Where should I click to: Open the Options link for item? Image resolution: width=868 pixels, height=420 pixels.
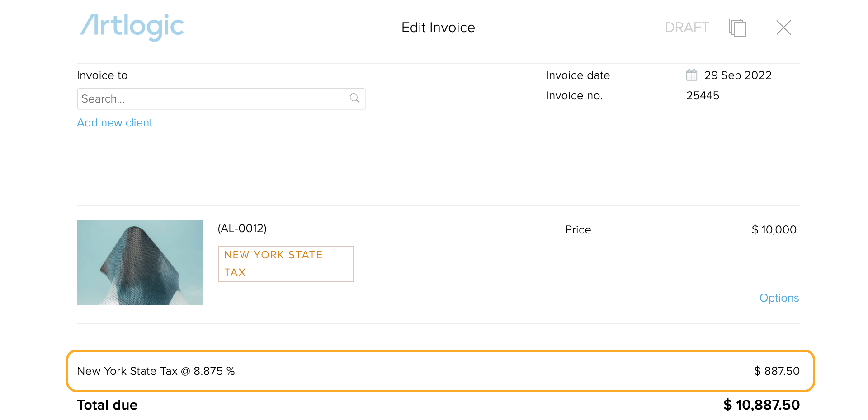pos(779,298)
